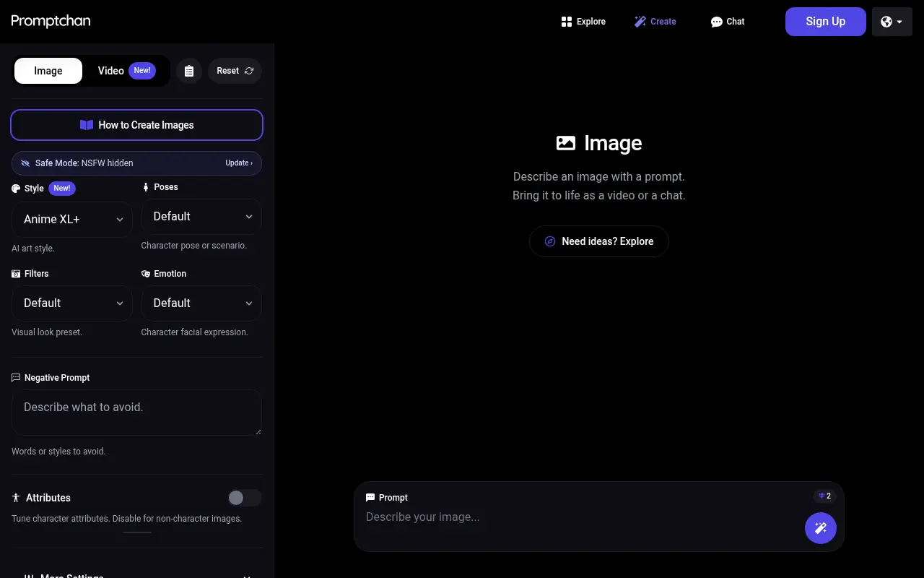Open Chat in the top navigation
This screenshot has height=578, width=924.
click(728, 22)
